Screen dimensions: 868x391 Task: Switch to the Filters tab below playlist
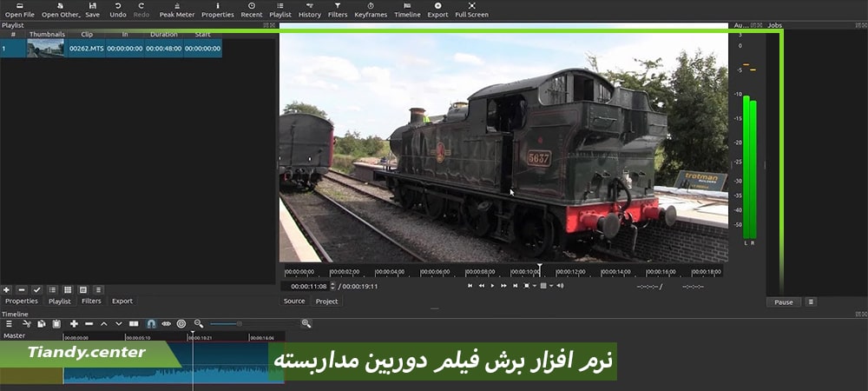pyautogui.click(x=91, y=301)
